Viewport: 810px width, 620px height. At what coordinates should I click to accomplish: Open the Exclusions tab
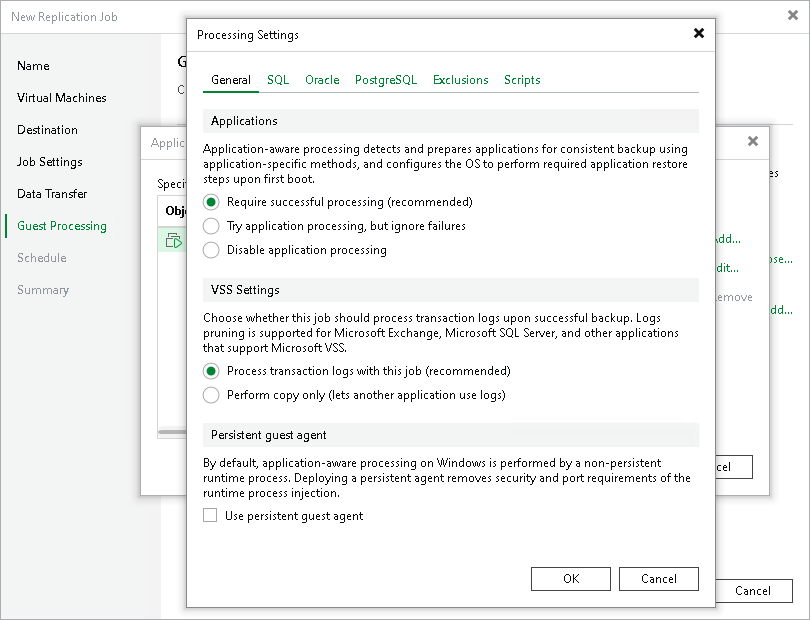pyautogui.click(x=460, y=80)
